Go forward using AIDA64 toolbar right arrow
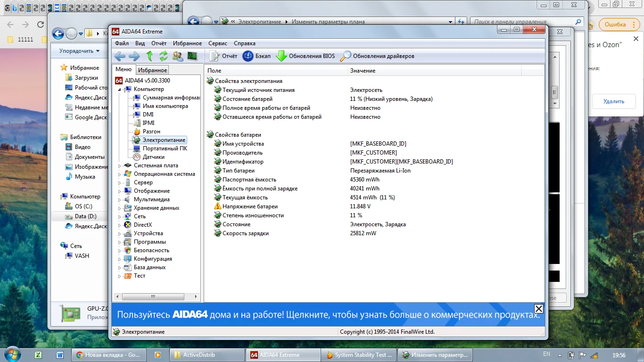 134,56
